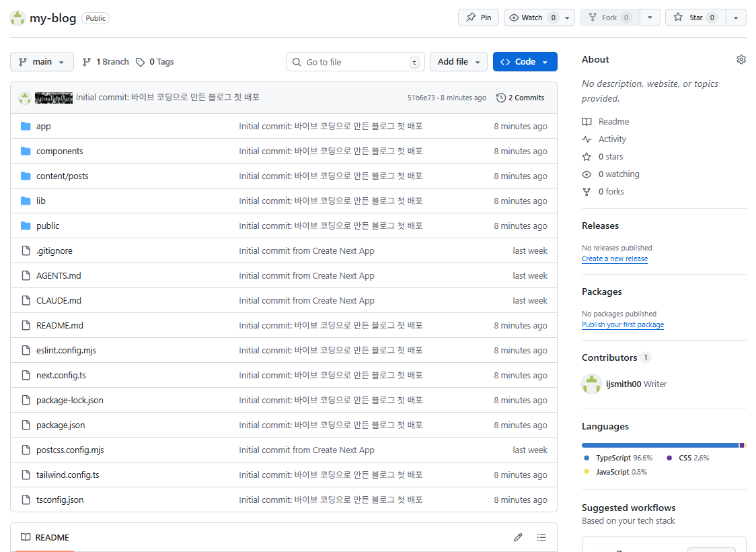This screenshot has width=756, height=552.
Task: View the 0 Tags page
Action: tap(155, 62)
